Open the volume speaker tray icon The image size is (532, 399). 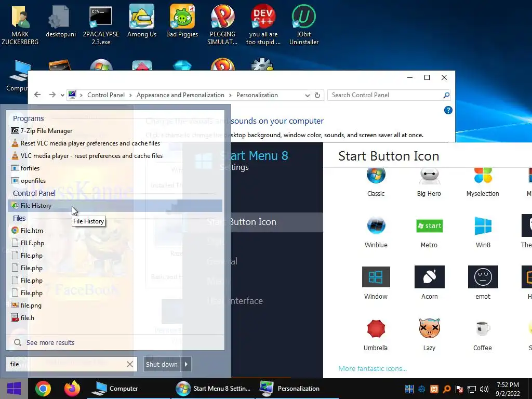click(484, 389)
